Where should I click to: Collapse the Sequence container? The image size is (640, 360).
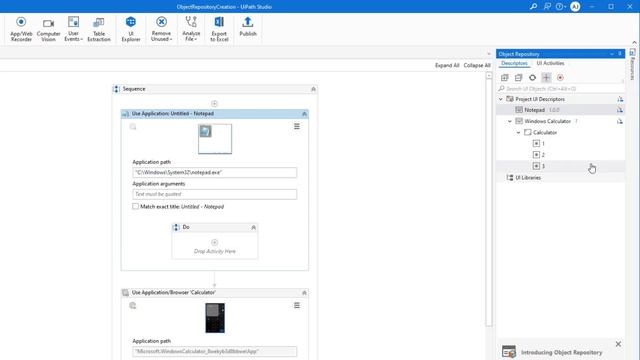click(313, 89)
